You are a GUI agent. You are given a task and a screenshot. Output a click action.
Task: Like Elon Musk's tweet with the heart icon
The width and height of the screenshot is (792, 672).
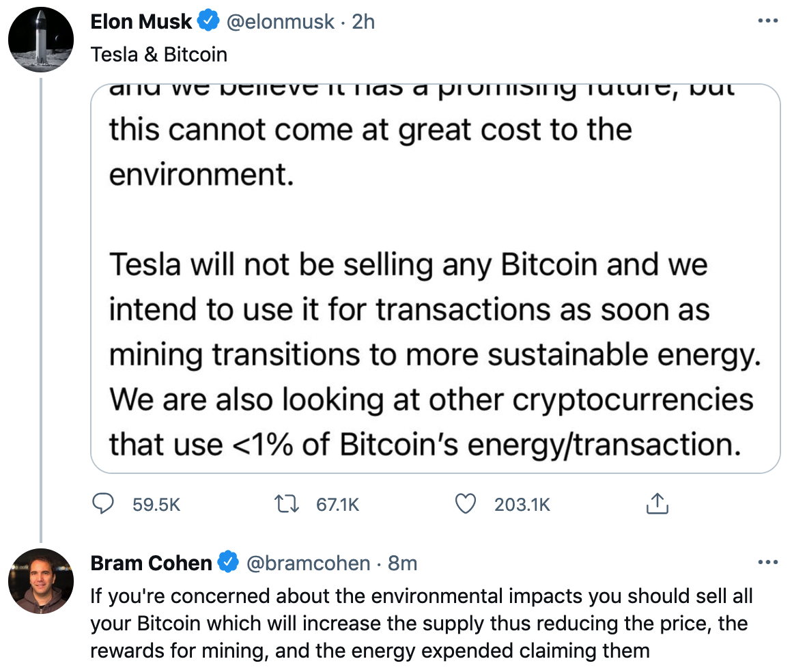(465, 504)
